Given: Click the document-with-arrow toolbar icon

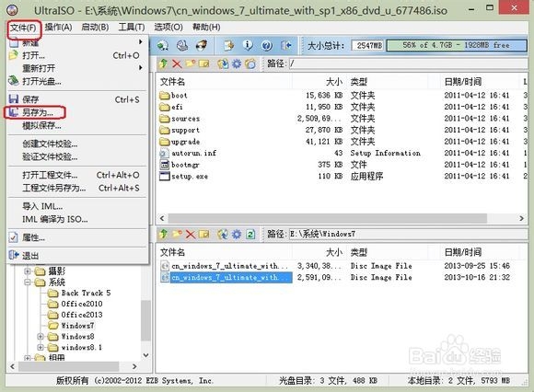Looking at the screenshot, I should coord(229,45).
